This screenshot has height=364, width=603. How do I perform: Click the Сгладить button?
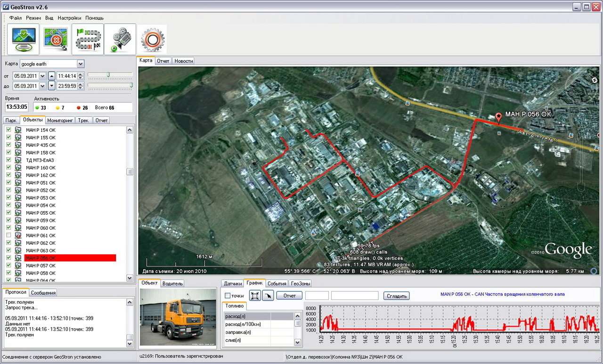click(396, 296)
